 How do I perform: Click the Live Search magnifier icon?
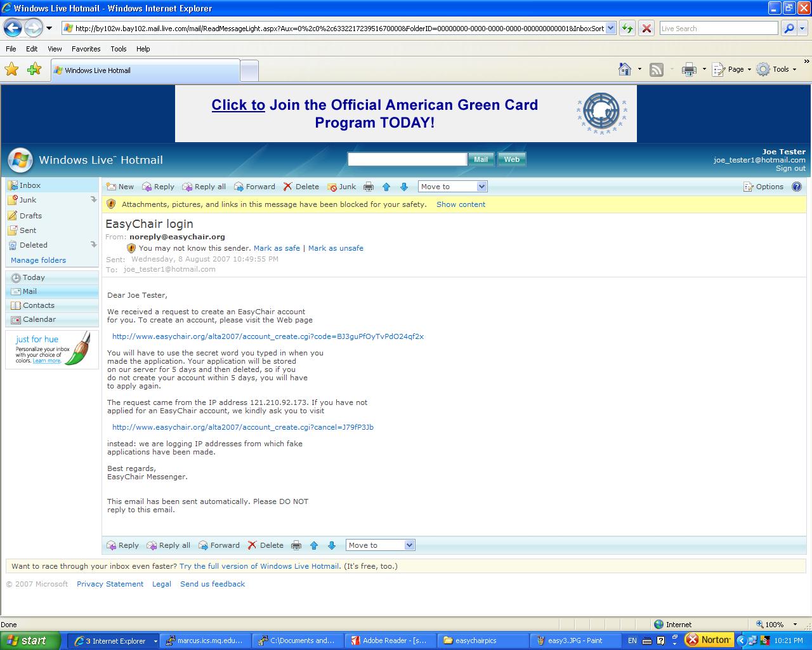(x=789, y=28)
